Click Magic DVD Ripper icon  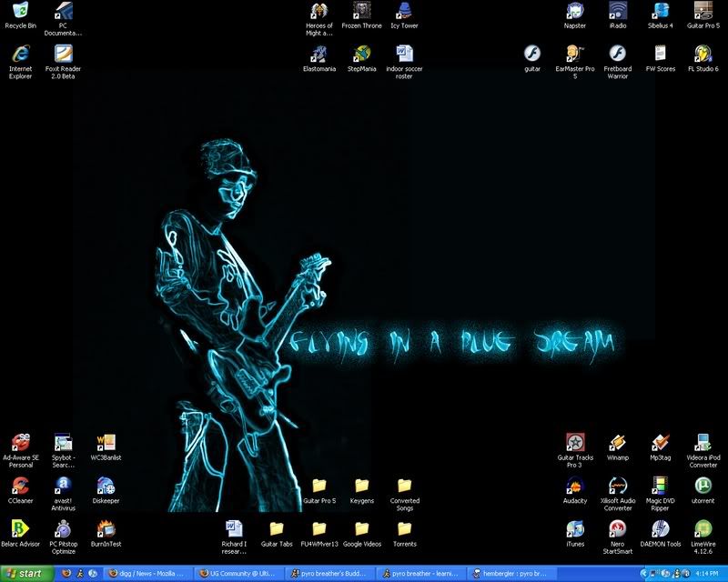coord(661,486)
